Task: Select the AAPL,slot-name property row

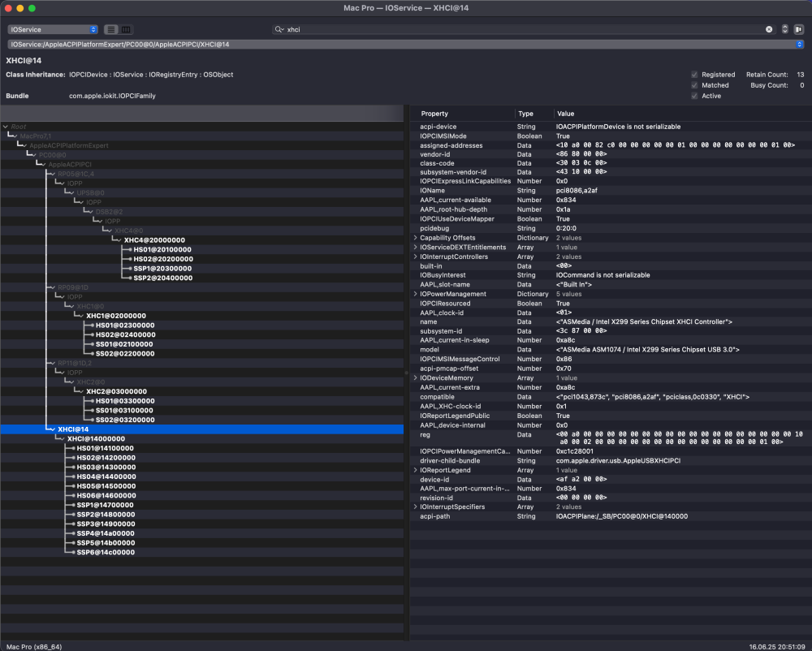Action: click(x=611, y=285)
